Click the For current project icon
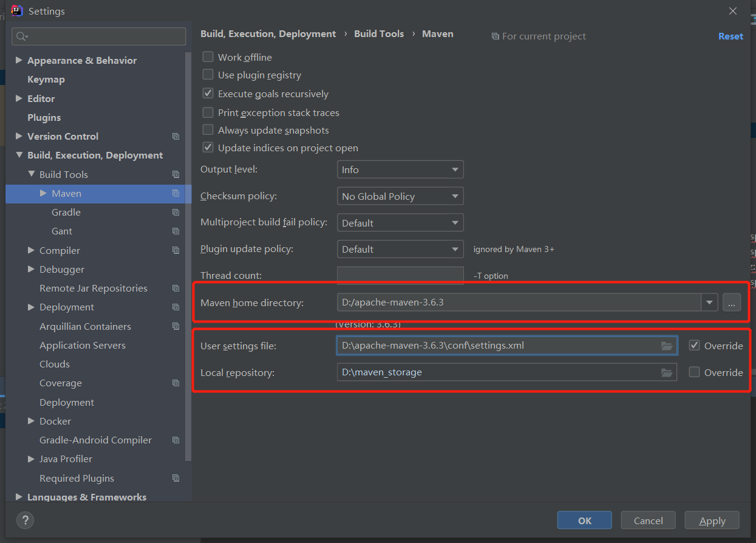The width and height of the screenshot is (756, 543). tap(495, 36)
